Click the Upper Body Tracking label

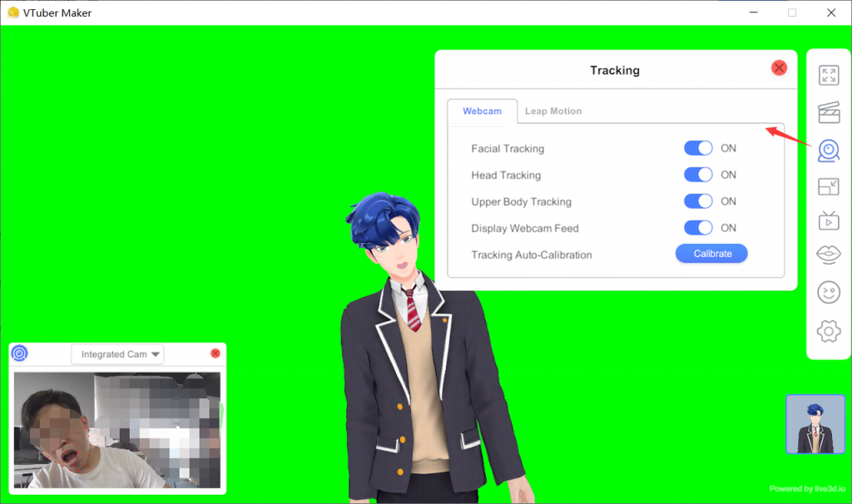(x=521, y=202)
